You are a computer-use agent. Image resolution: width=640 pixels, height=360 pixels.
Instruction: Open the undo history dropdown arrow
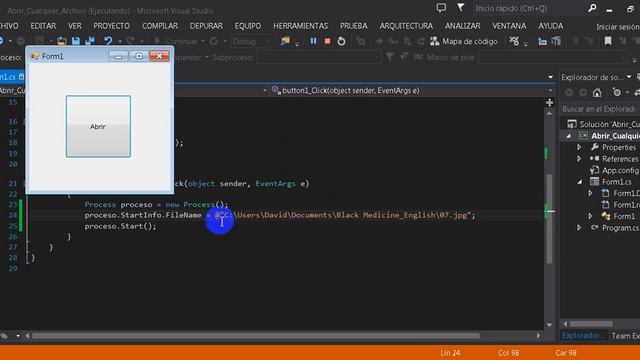coord(120,41)
